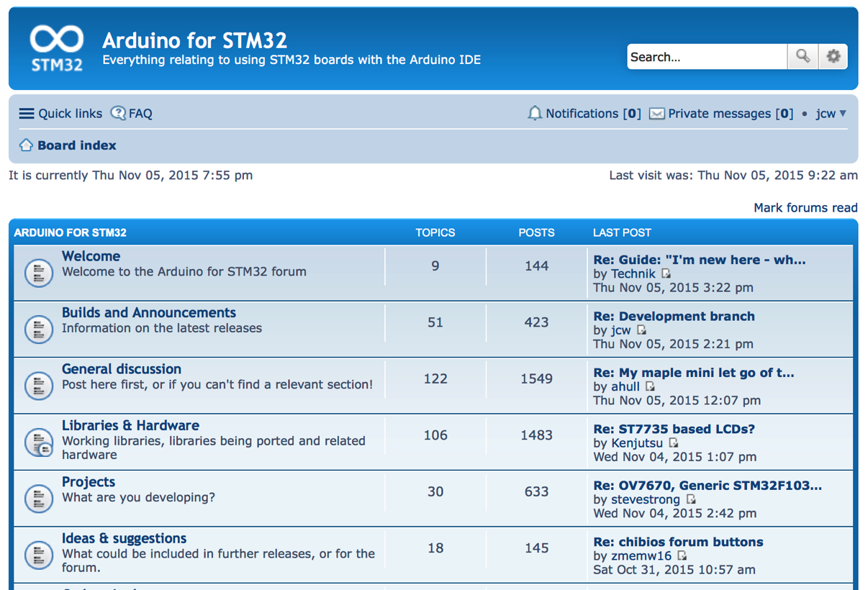
Task: Click the Projects forum status icon
Action: [x=39, y=499]
